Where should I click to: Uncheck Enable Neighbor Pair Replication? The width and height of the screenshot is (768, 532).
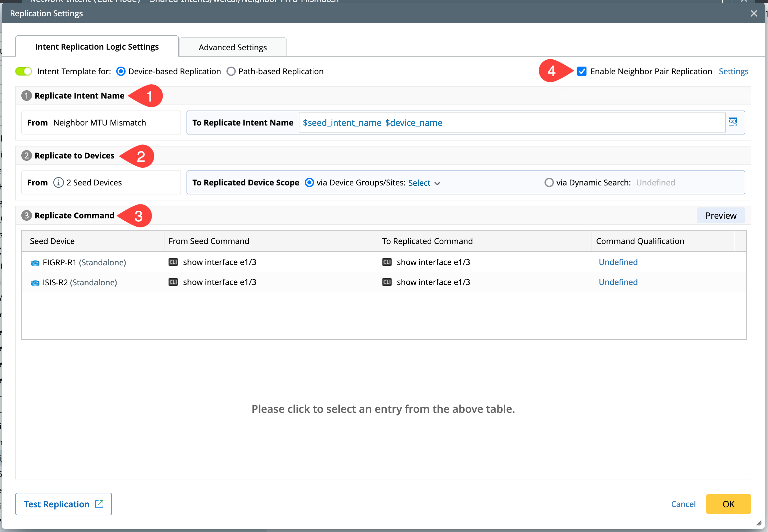581,71
